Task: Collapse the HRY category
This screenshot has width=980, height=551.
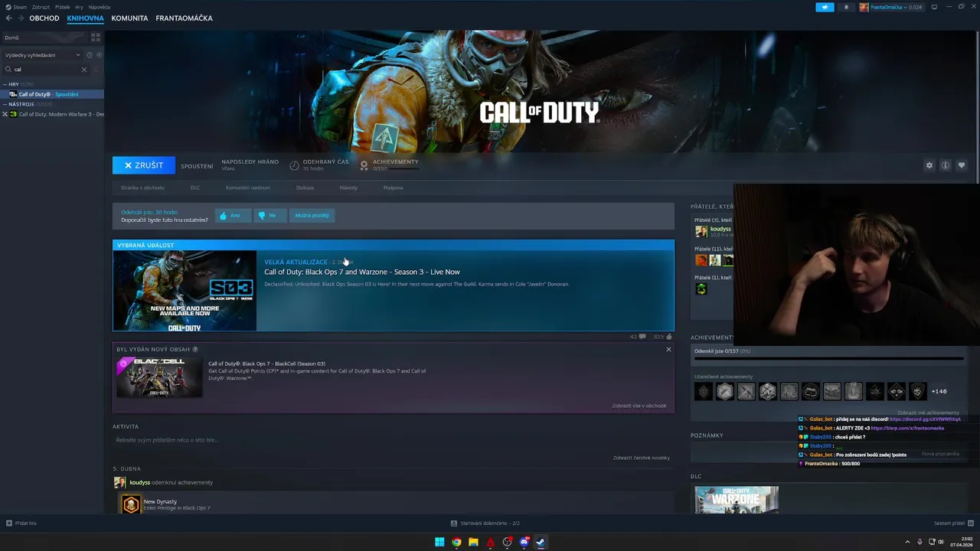Action: [x=5, y=84]
